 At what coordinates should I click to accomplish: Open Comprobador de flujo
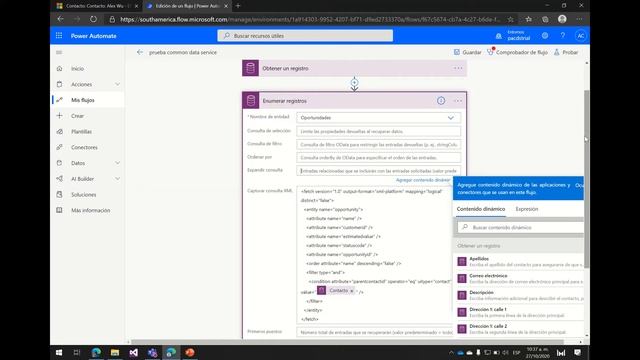[518, 52]
